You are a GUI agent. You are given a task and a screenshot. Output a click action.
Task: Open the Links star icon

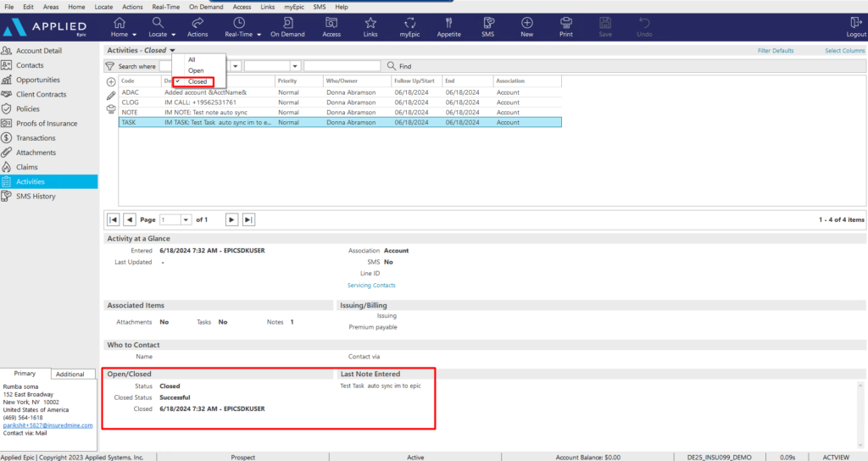tap(370, 23)
